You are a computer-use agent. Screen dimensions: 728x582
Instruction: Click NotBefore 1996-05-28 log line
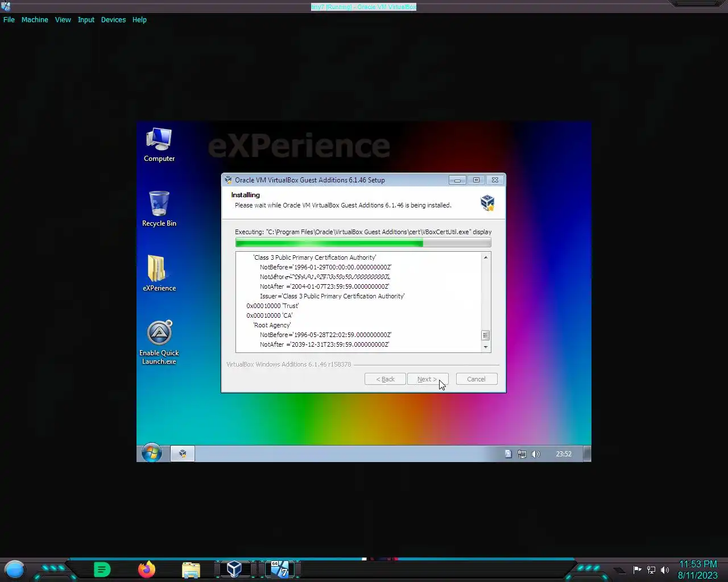325,335
